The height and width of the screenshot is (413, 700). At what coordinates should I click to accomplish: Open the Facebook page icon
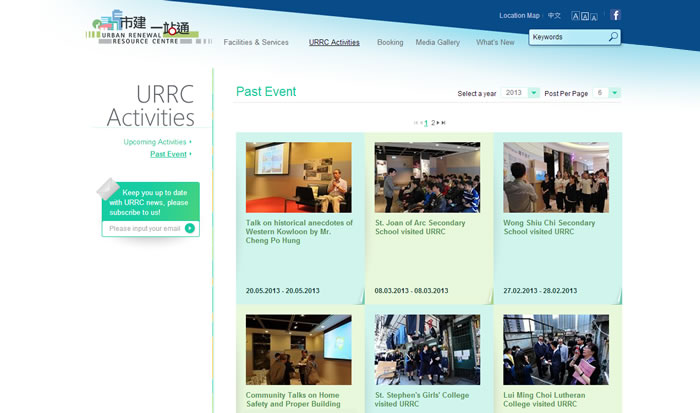tap(615, 15)
